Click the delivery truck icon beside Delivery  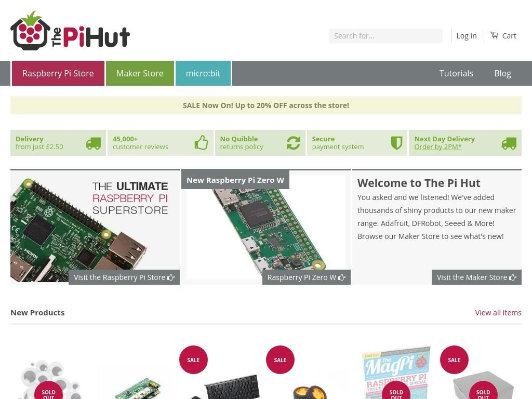[94, 143]
